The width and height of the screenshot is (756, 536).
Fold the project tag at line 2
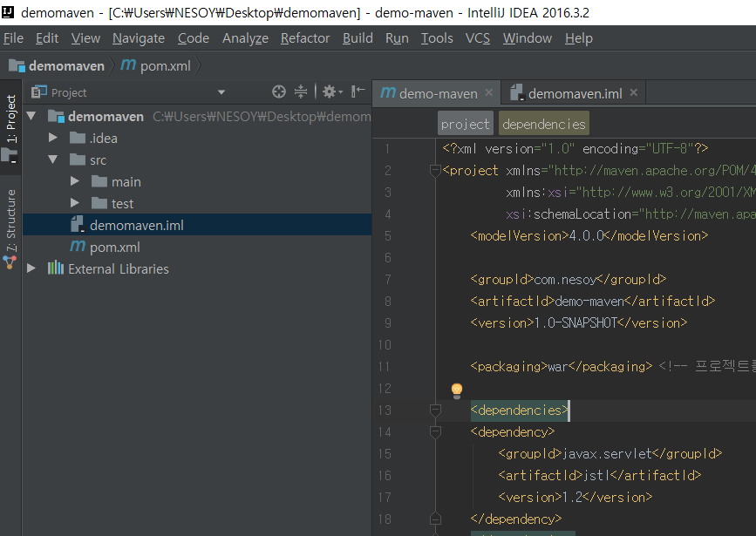435,170
